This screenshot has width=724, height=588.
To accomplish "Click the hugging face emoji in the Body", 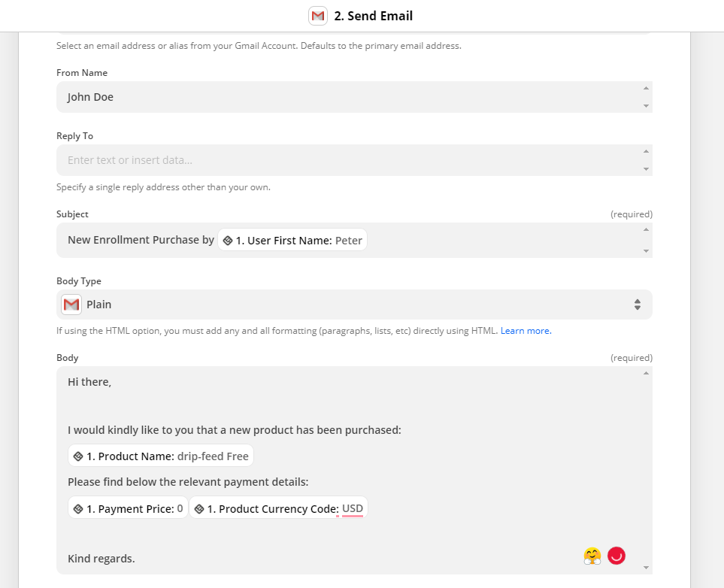I will 592,556.
